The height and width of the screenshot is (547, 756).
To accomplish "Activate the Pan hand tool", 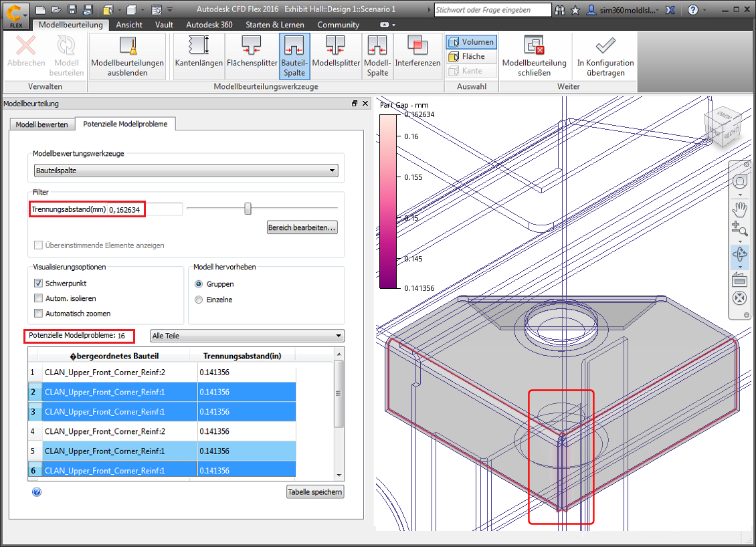I will (739, 210).
